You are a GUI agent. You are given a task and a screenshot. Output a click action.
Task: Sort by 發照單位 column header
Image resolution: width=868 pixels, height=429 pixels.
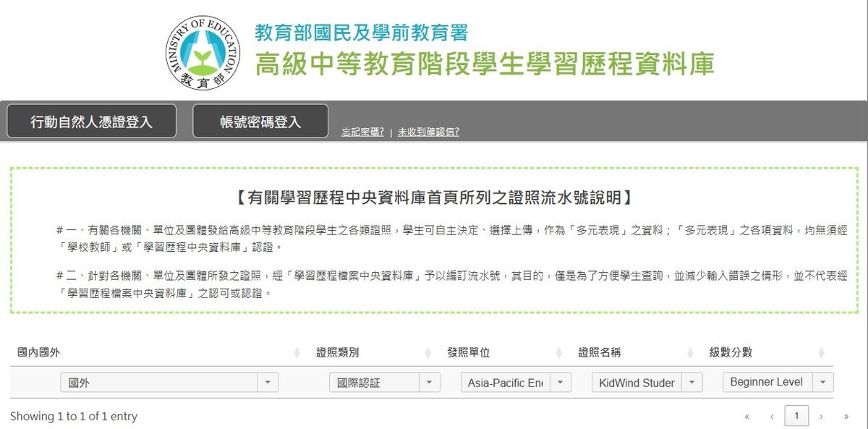click(x=469, y=352)
